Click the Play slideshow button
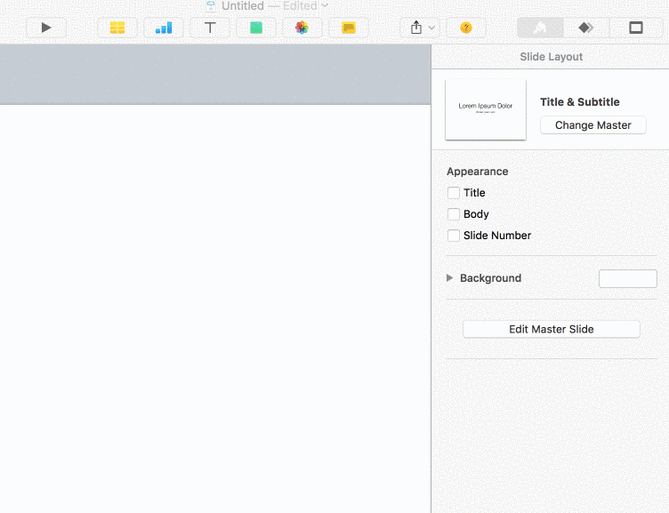Screen dimensions: 669x513 pos(46,28)
